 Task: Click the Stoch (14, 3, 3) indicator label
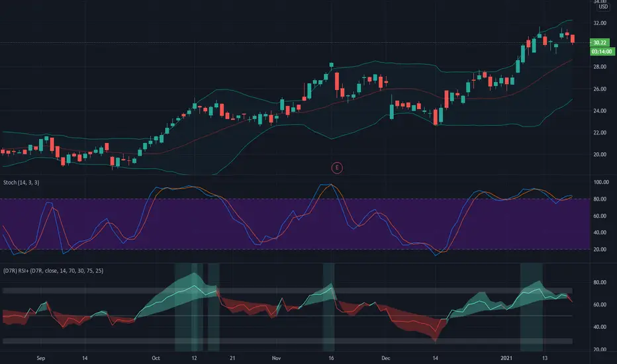(x=21, y=183)
